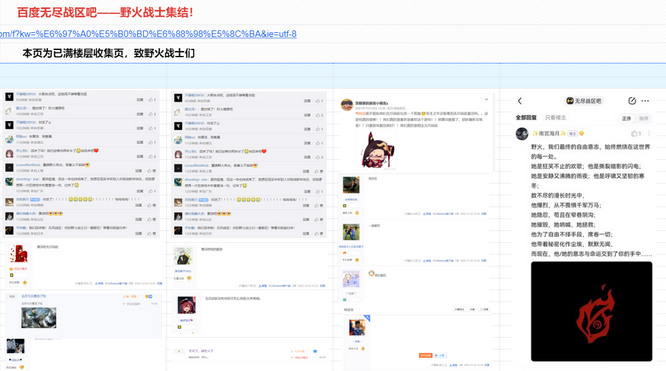
Task: Like 南宫海月's post with the thumbs-up icon
Action: pyautogui.click(x=634, y=133)
